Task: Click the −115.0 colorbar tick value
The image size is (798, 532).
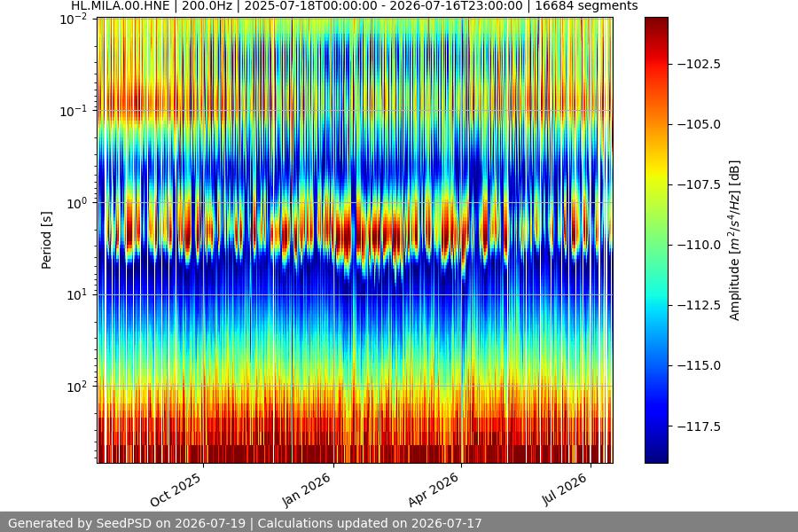Action: (x=699, y=365)
